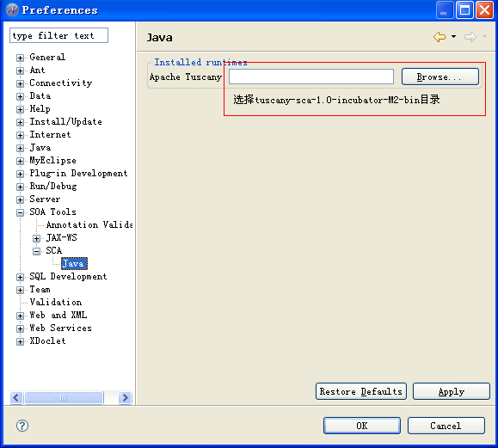The height and width of the screenshot is (448, 498).
Task: Select SQL Development category
Action: tap(68, 277)
